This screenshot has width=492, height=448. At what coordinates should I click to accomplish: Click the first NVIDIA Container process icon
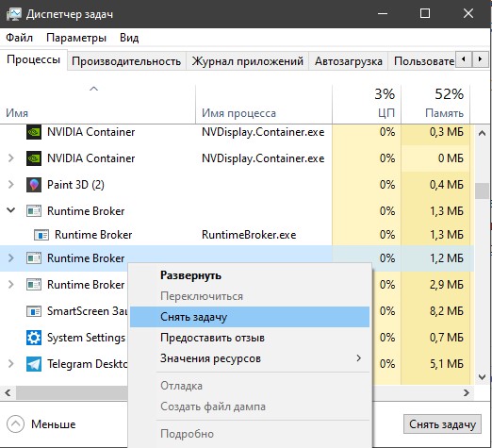click(34, 132)
